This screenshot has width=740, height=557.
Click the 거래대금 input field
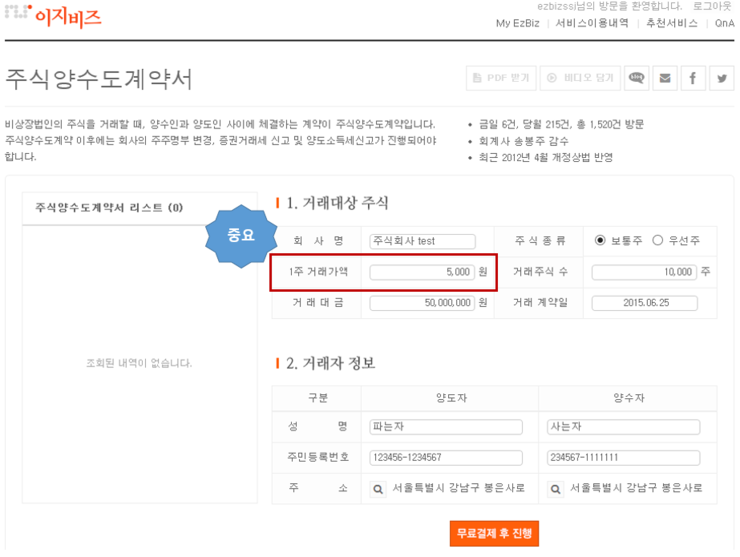click(422, 303)
